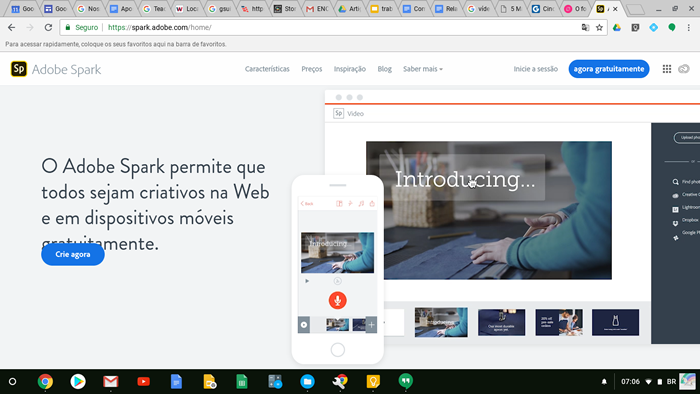Open Gmail from the shelf
This screenshot has width=700, height=394.
pos(111,382)
